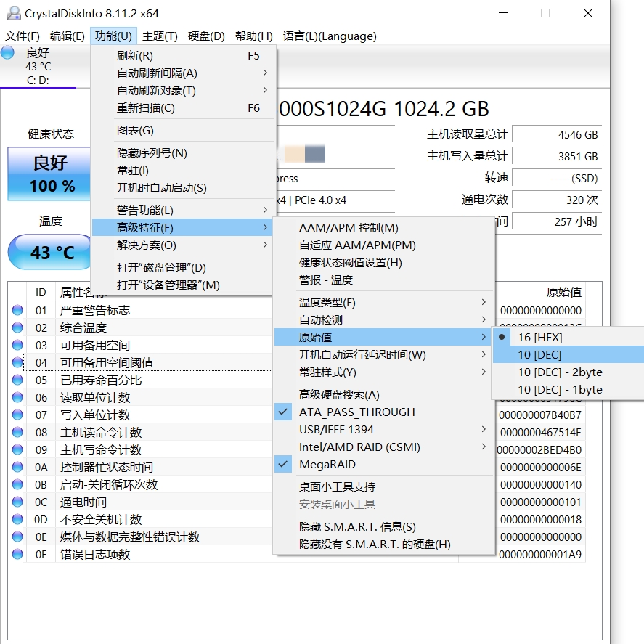Viewport: 644px width, 644px height.
Task: Expand the USB/IEEE 1394 submenu
Action: 383,429
